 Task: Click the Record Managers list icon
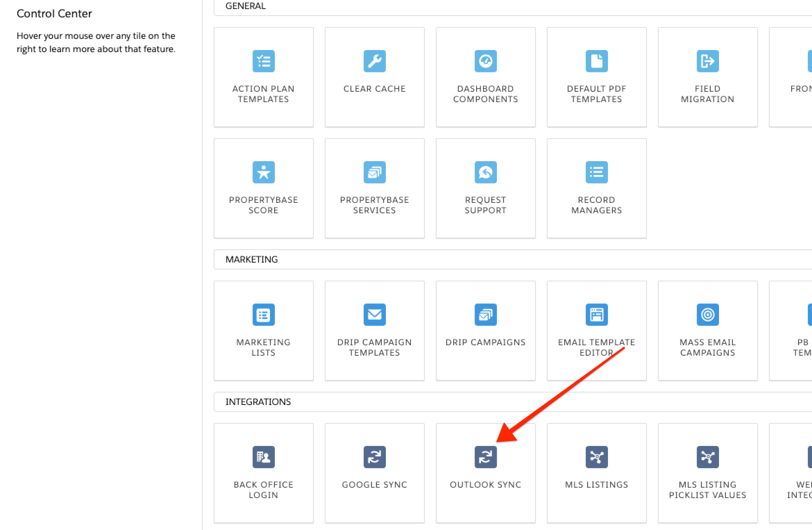pos(597,172)
